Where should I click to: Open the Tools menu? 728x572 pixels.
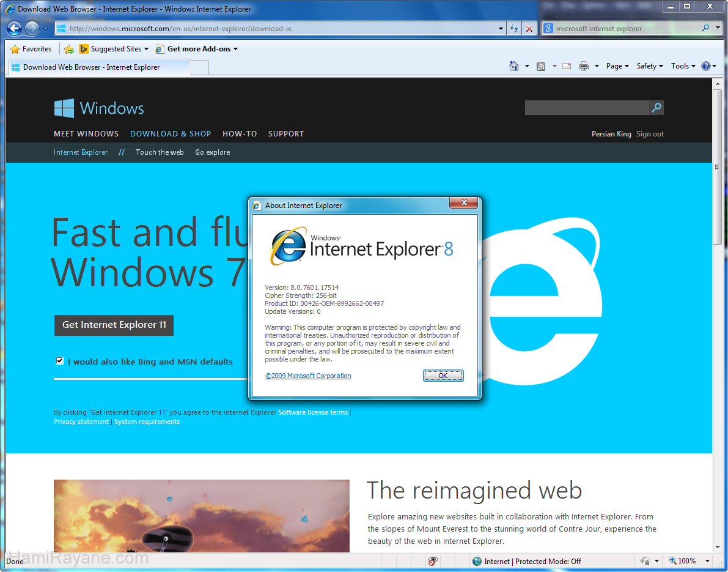point(683,66)
